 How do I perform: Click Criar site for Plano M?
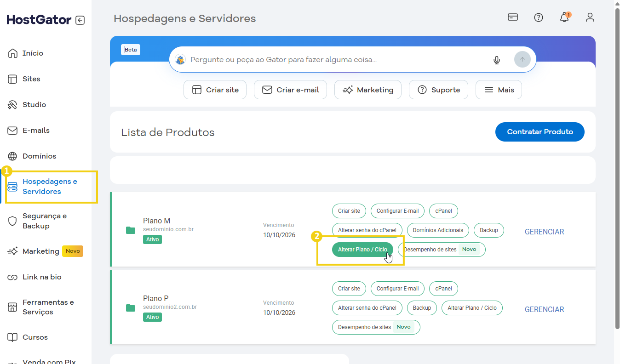(x=349, y=211)
